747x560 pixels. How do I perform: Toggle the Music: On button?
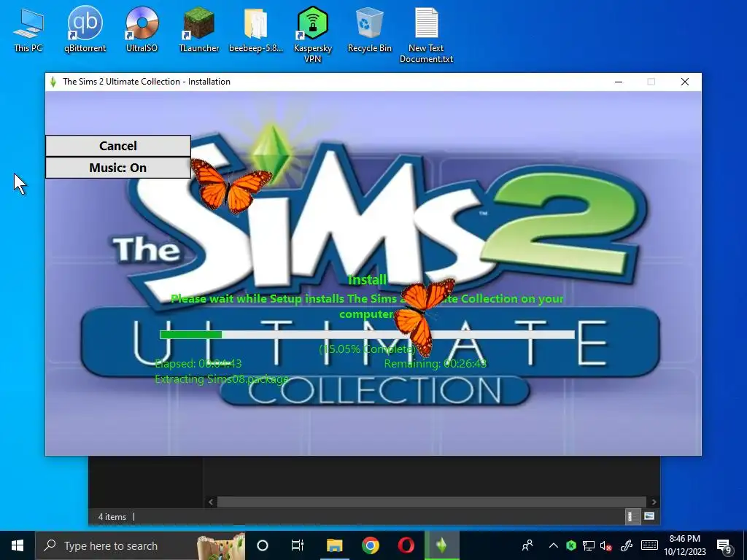118,168
